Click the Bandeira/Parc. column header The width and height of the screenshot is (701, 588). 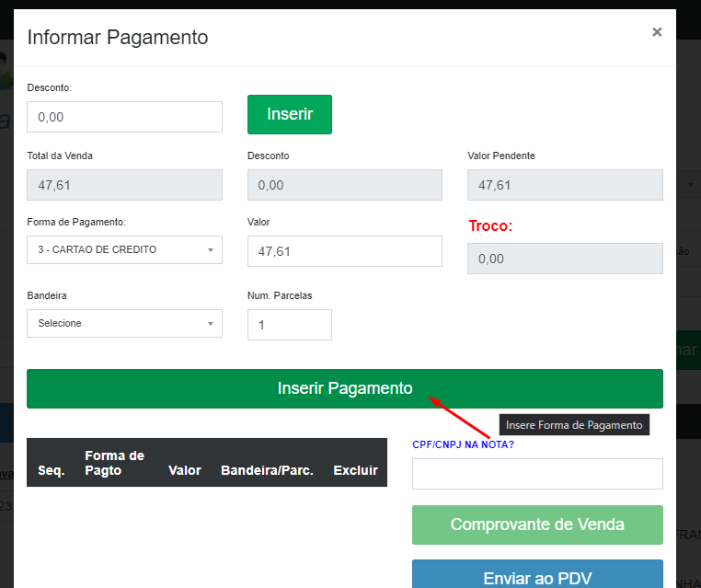click(x=267, y=470)
